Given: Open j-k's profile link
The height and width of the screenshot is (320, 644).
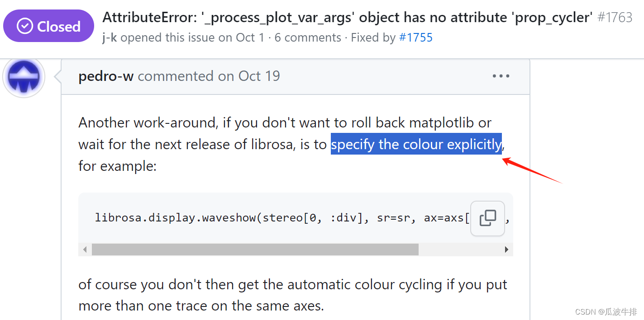Looking at the screenshot, I should coord(110,38).
